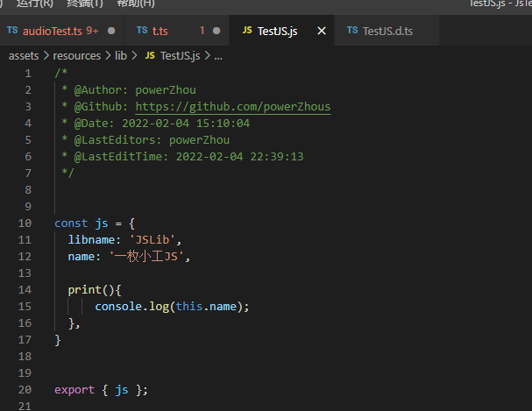Open the 终端(T) menu

pos(85,4)
